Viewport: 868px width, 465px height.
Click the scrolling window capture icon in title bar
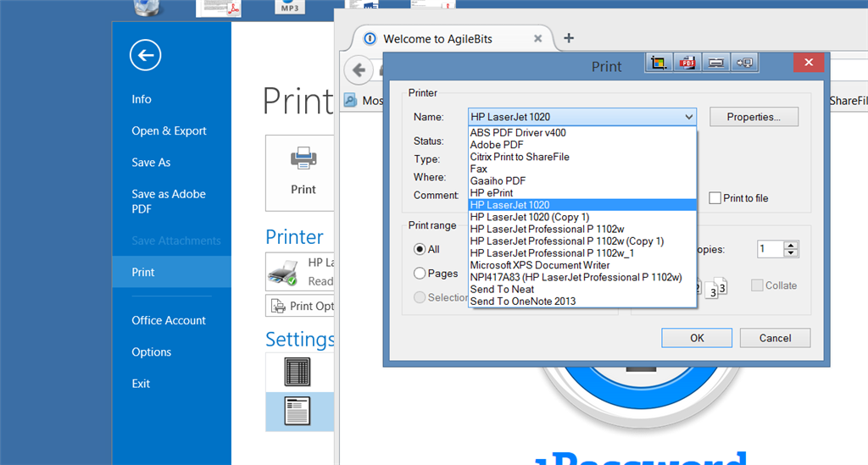[x=715, y=63]
